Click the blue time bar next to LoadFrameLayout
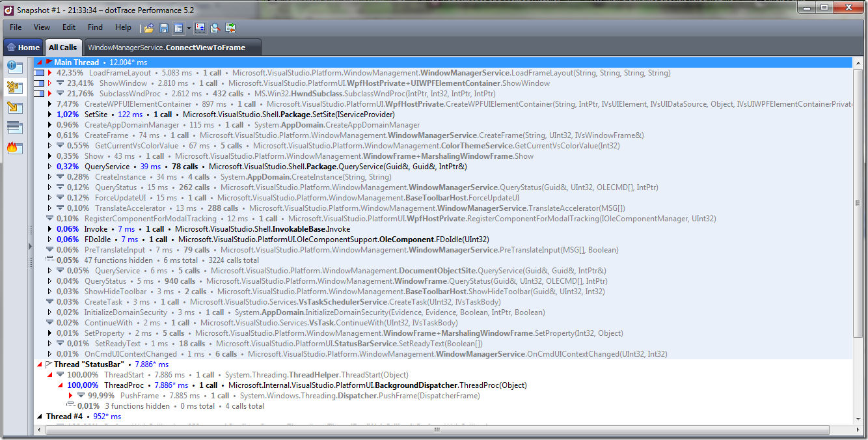The width and height of the screenshot is (868, 440). (39, 73)
